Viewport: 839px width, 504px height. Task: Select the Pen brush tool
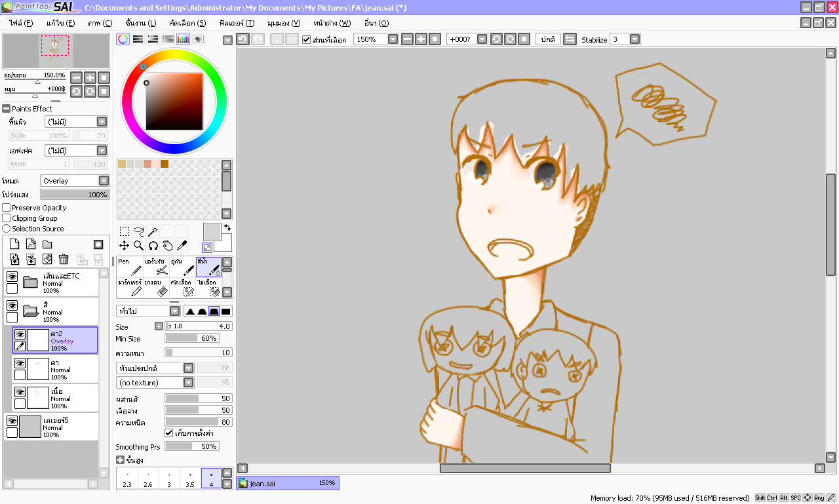pyautogui.click(x=130, y=267)
